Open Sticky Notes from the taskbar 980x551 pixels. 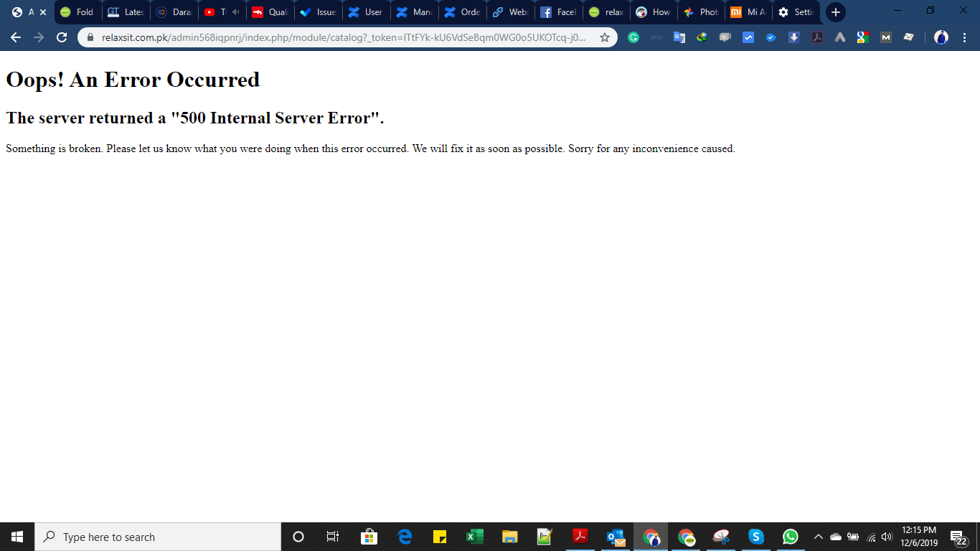click(x=440, y=537)
